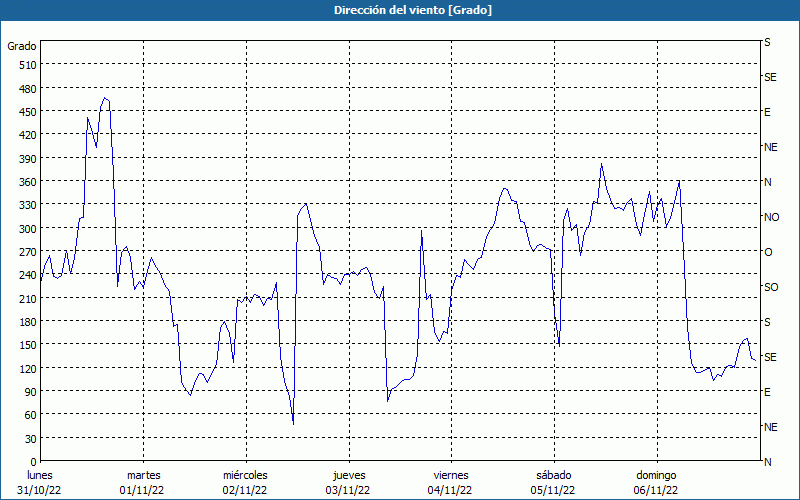Screen dimensions: 800x500
Task: Click the 180 y-axis tick label
Action: [x=28, y=321]
